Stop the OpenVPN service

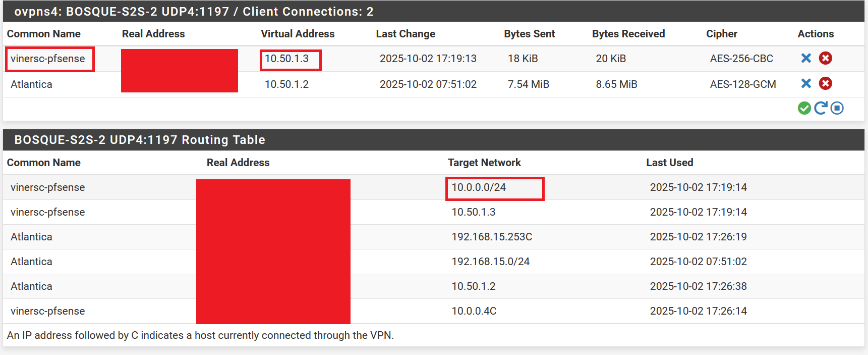point(837,108)
